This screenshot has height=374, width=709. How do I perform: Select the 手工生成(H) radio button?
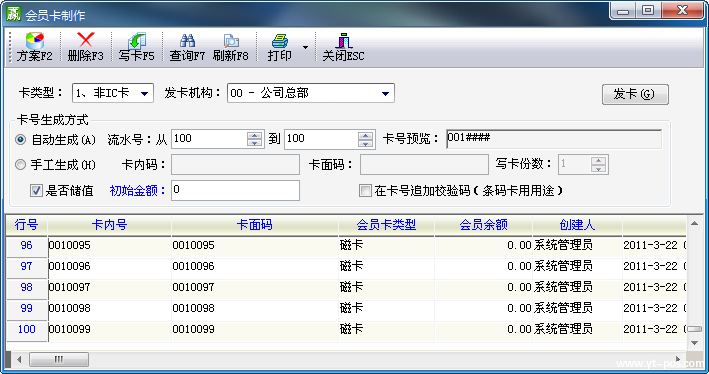coord(20,165)
